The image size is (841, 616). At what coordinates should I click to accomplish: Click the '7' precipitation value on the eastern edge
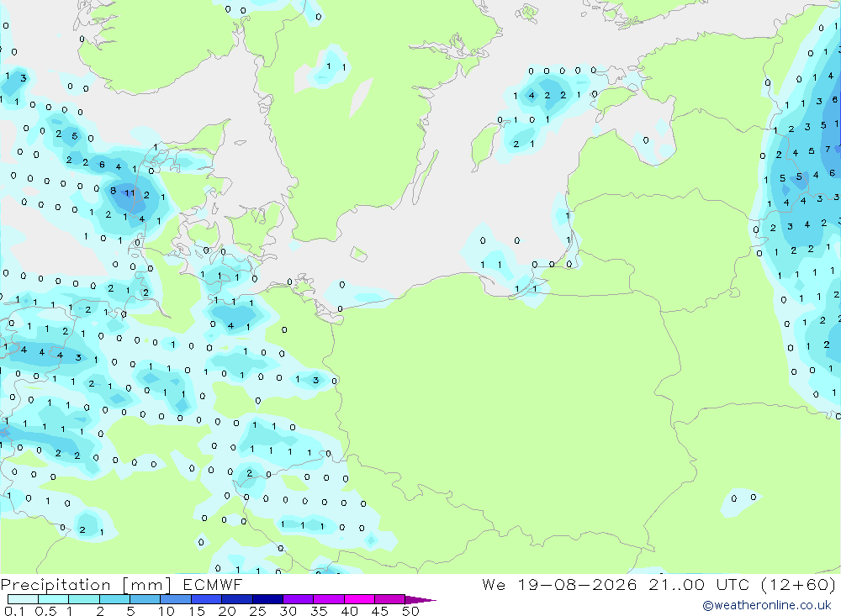click(828, 149)
